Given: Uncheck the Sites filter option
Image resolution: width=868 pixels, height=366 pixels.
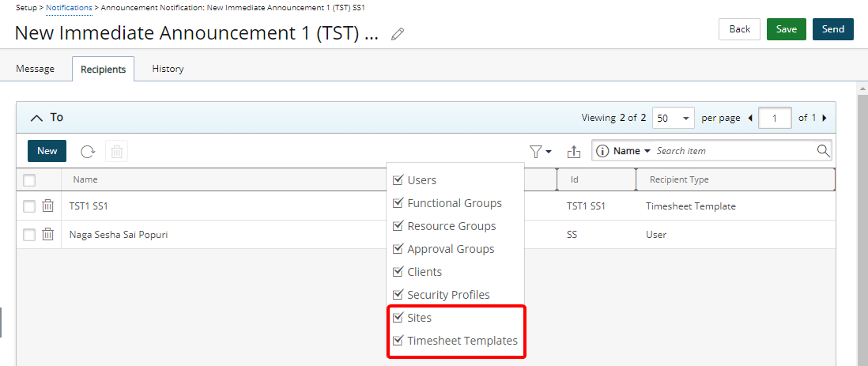Looking at the screenshot, I should click(x=398, y=318).
